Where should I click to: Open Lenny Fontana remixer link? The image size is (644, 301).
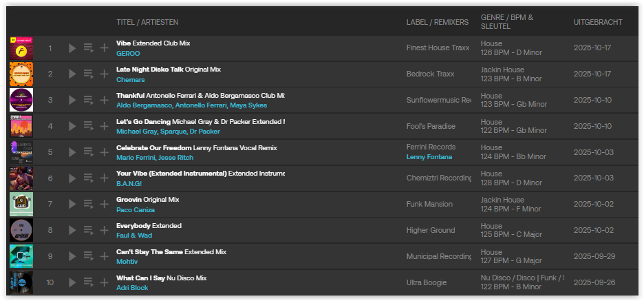coord(429,157)
